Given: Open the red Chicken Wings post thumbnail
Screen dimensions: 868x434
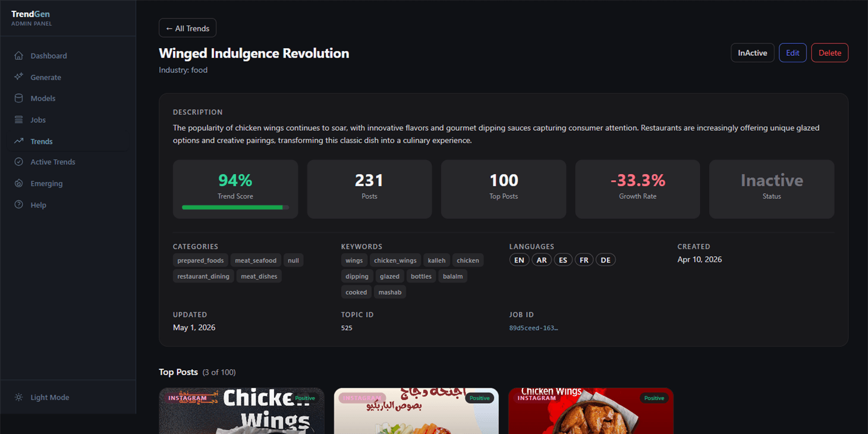Looking at the screenshot, I should [591, 411].
